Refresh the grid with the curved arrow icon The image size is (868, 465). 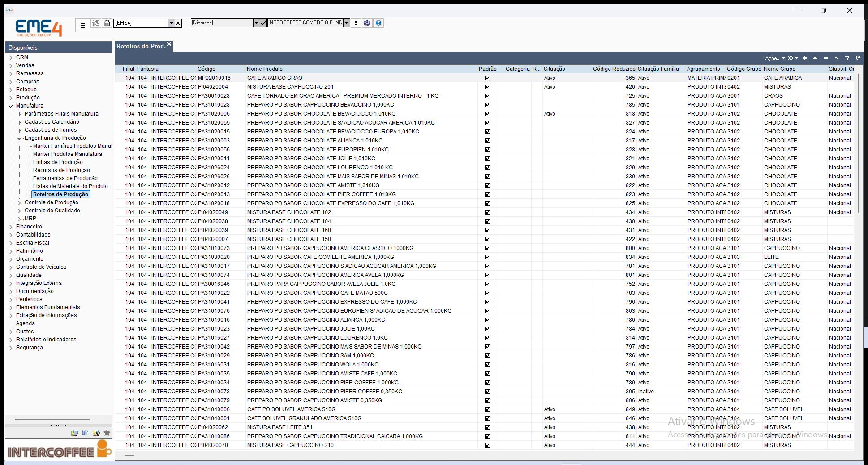click(x=858, y=58)
